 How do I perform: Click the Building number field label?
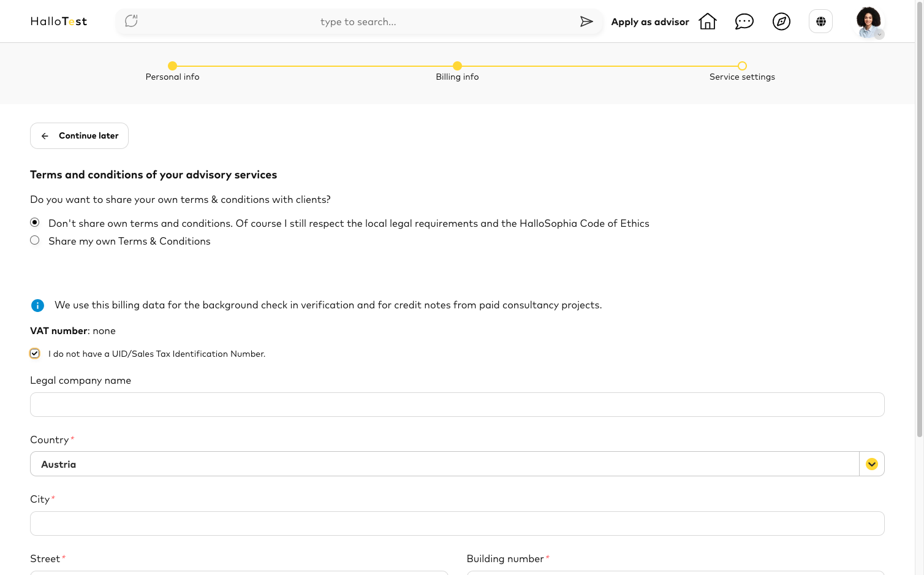[x=505, y=559]
